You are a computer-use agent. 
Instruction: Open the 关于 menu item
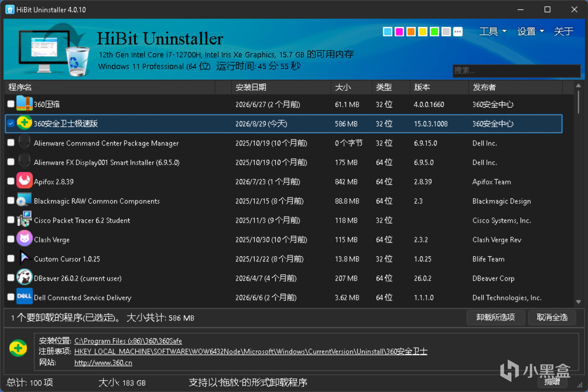pyautogui.click(x=564, y=31)
